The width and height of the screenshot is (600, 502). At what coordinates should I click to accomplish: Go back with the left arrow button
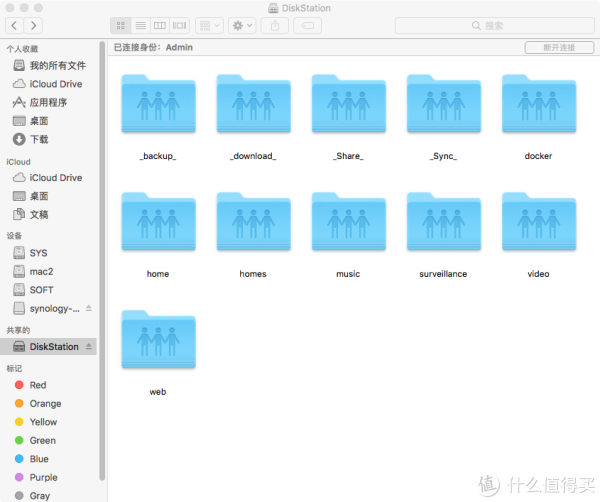pos(13,25)
